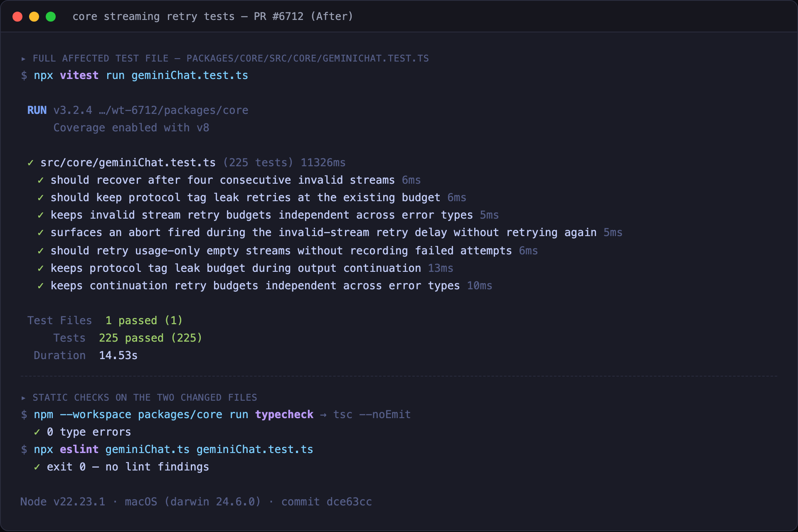Click the typecheck command word
Viewport: 798px width, 532px height.
click(284, 414)
